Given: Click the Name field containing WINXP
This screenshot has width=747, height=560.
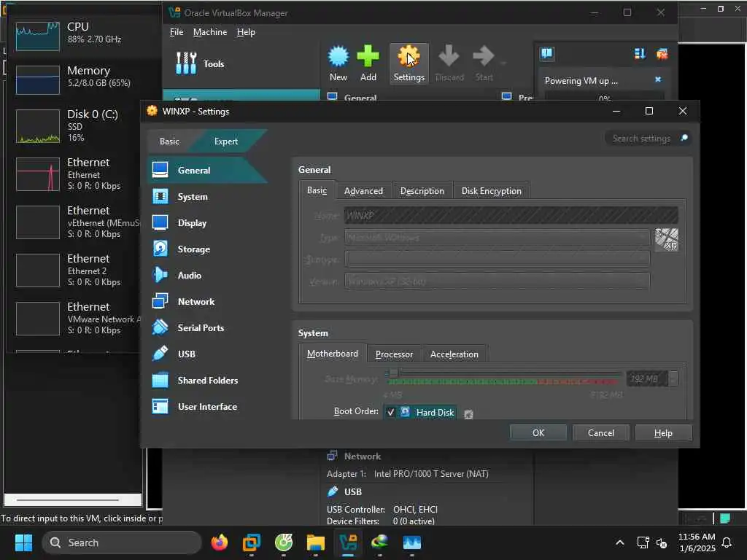Looking at the screenshot, I should [511, 215].
